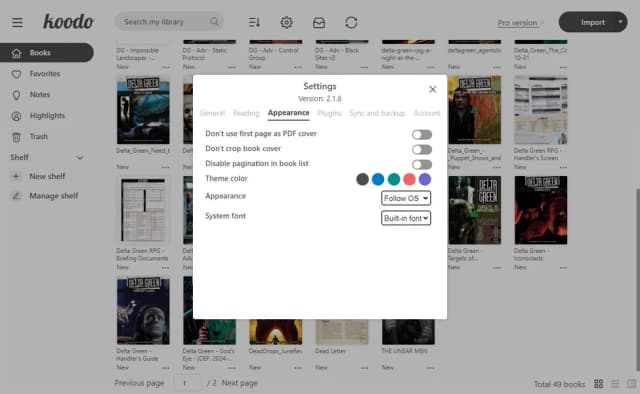This screenshot has height=394, width=640.
Task: Open more options for Delta Green Targets book
Action: (x=497, y=268)
